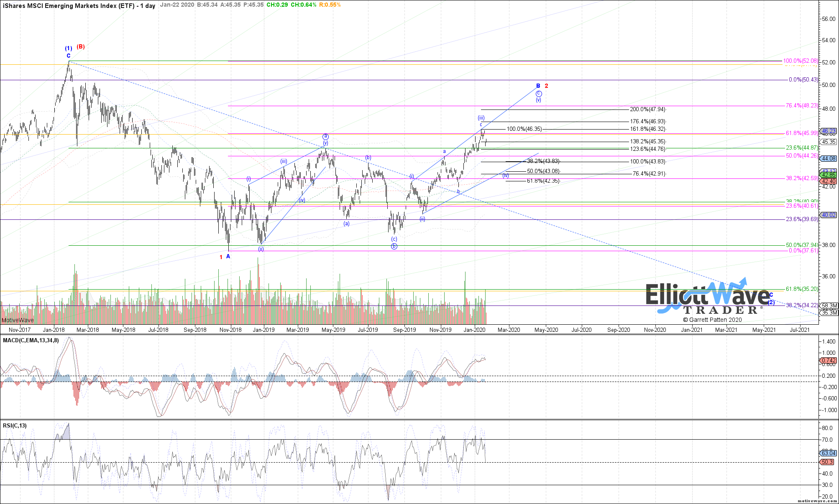839x504 pixels.
Task: Select the 38.2%(34.22) retracement label
Action: pos(801,305)
